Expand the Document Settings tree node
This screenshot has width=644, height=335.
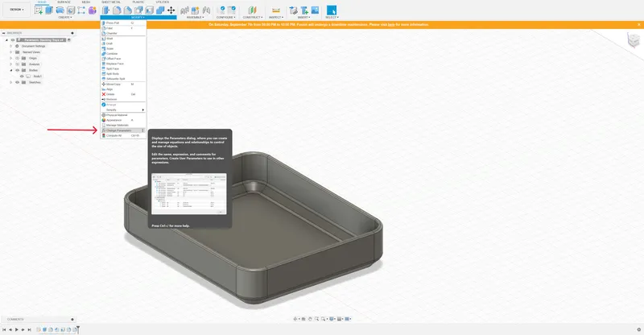pyautogui.click(x=11, y=46)
